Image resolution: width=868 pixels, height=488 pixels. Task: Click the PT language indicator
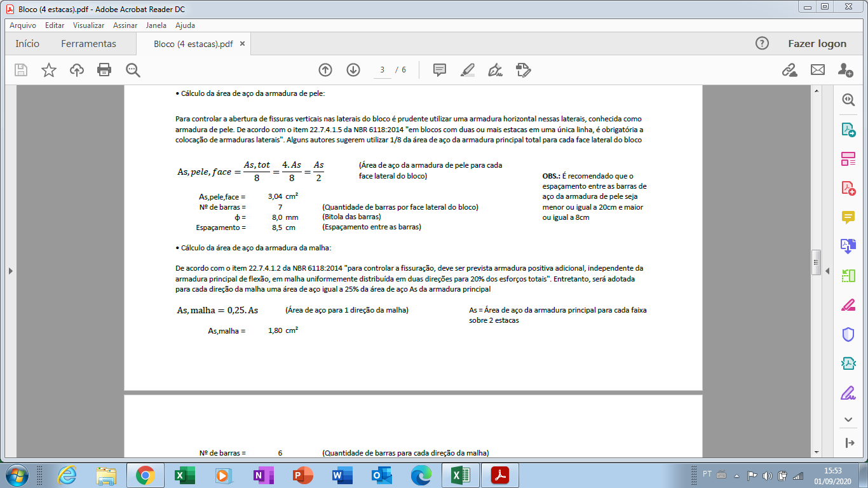click(707, 474)
